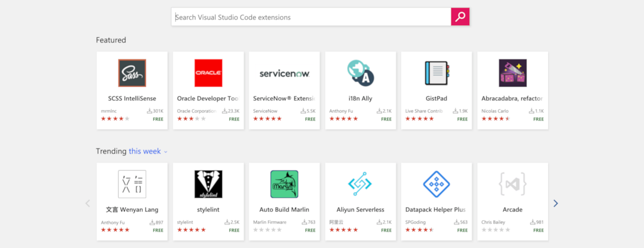The image size is (644, 248).
Task: Click the Aliyun Serverless cyan icon
Action: pos(361,184)
